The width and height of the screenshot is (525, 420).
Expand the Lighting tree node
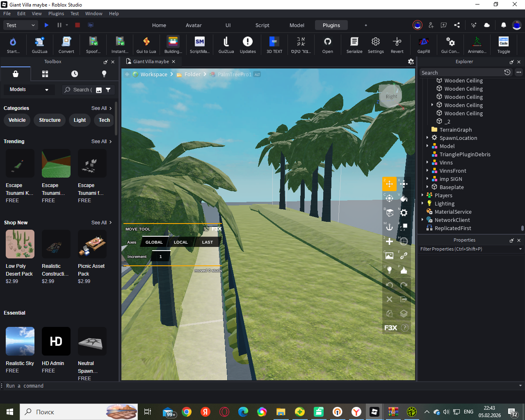pyautogui.click(x=422, y=203)
